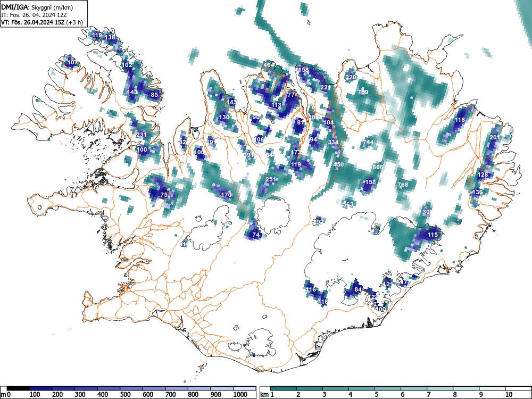Click the visibility value 759 on the map
This screenshot has height=399, width=532.
pyautogui.click(x=363, y=92)
